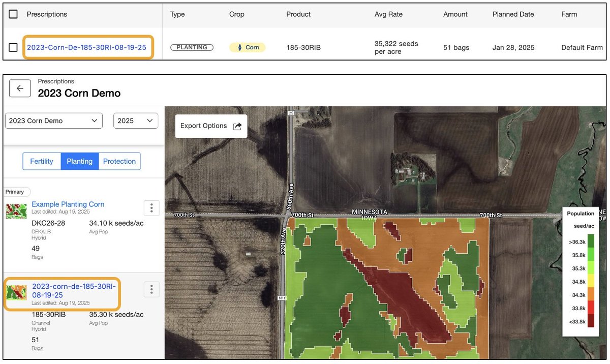Open the kebab menu beside Example Planting Corn
Viewport: 610px width, 364px height.
[x=151, y=207]
